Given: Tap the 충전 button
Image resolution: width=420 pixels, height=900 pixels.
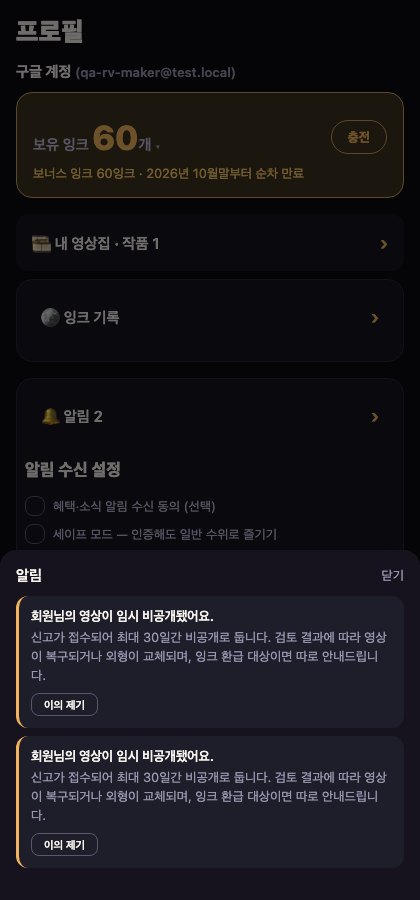Looking at the screenshot, I should click(359, 137).
